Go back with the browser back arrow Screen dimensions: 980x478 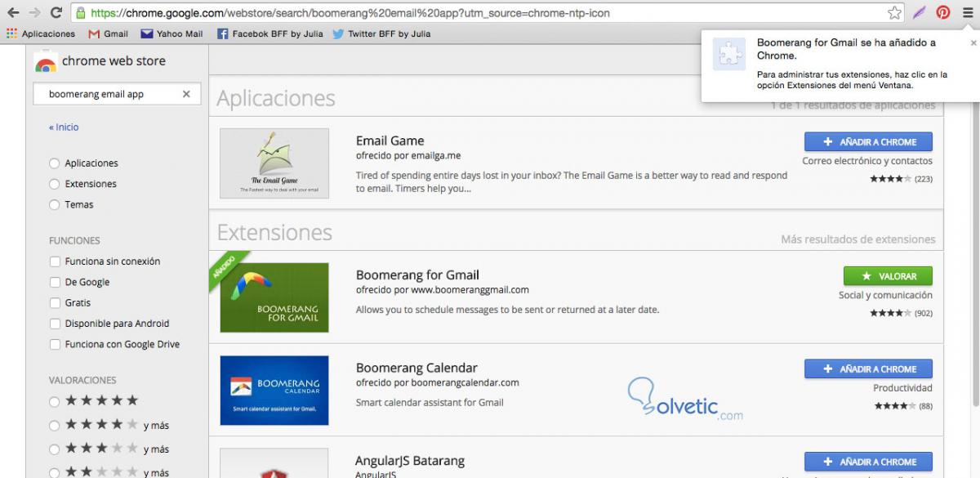click(12, 13)
